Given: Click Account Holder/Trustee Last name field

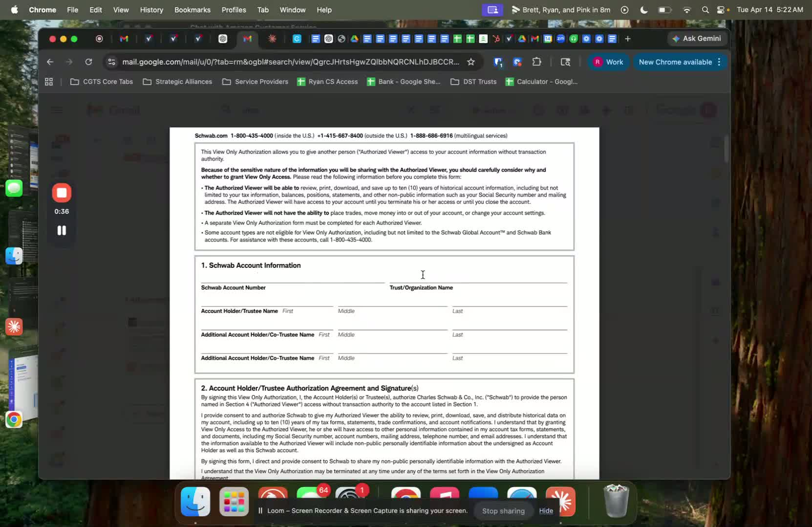Looking at the screenshot, I should click(510, 301).
